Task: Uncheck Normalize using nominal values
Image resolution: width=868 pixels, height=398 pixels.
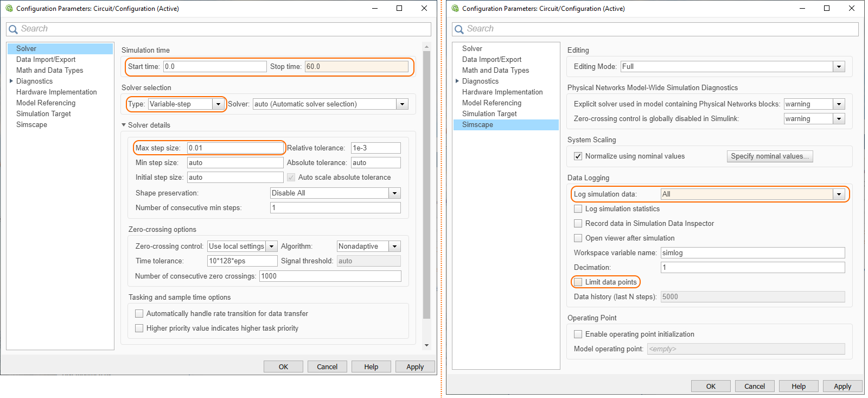Action: coord(578,156)
